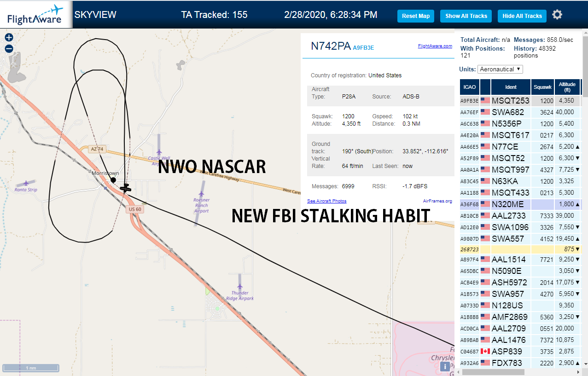Open settings gear icon in header
The image size is (588, 376).
pyautogui.click(x=557, y=15)
